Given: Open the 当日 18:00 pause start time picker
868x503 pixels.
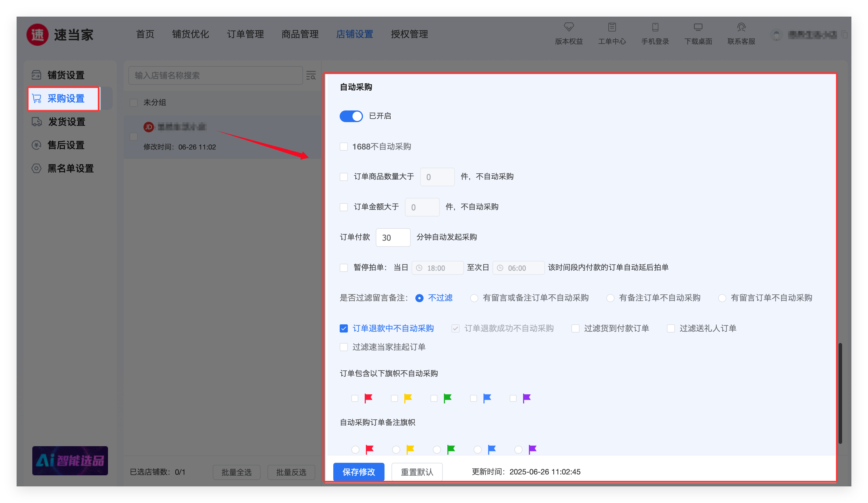Looking at the screenshot, I should point(437,268).
